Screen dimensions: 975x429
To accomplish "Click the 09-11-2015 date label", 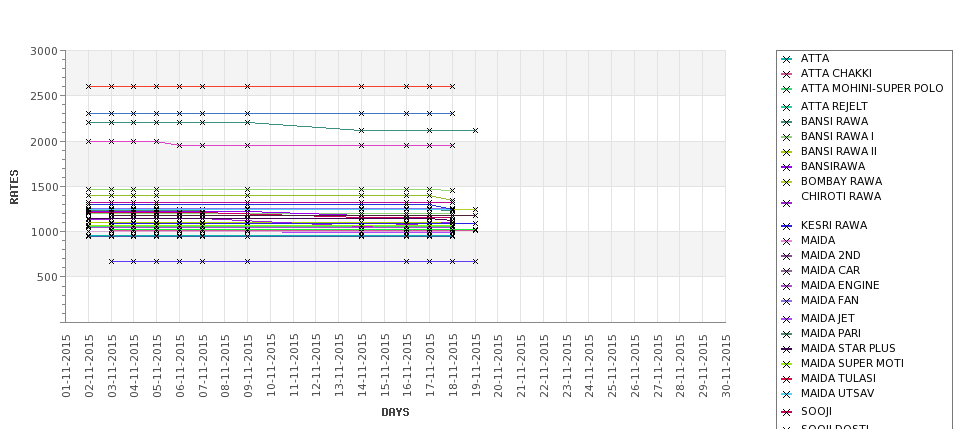I will point(248,366).
